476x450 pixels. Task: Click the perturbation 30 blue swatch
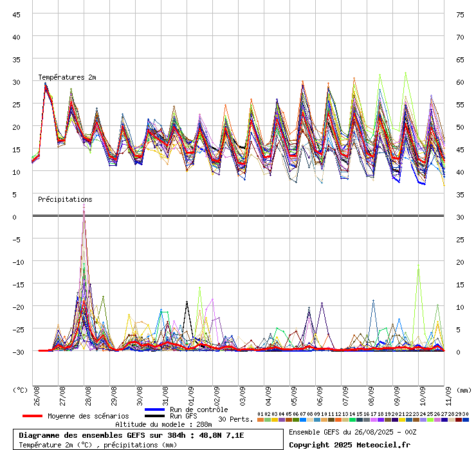(x=465, y=420)
